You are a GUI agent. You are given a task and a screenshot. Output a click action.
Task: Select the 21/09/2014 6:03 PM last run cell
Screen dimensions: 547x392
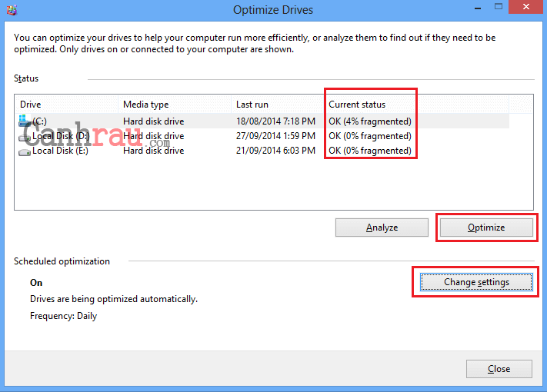point(275,151)
